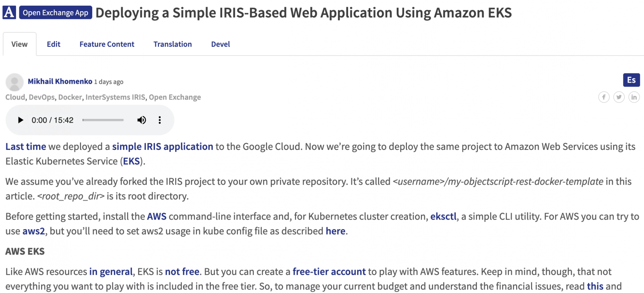Open the InterSystems IRIS tag

coord(115,97)
